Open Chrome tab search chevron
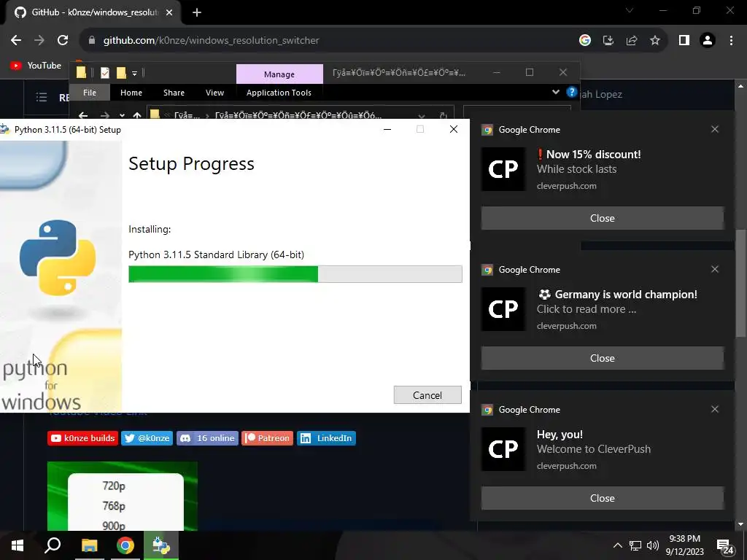The height and width of the screenshot is (560, 747). pyautogui.click(x=630, y=10)
